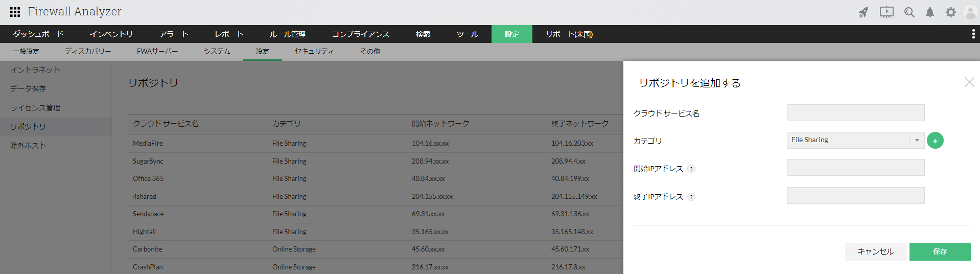This screenshot has width=980, height=274.
Task: Click the green add category button
Action: pos(935,141)
